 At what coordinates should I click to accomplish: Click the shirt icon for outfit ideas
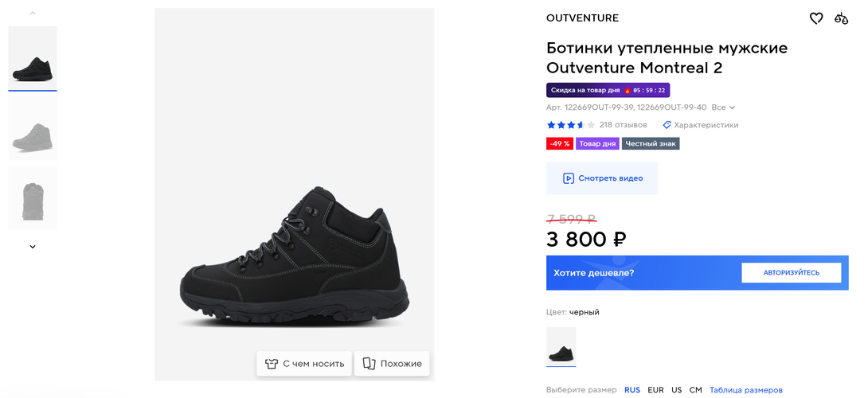pyautogui.click(x=272, y=364)
